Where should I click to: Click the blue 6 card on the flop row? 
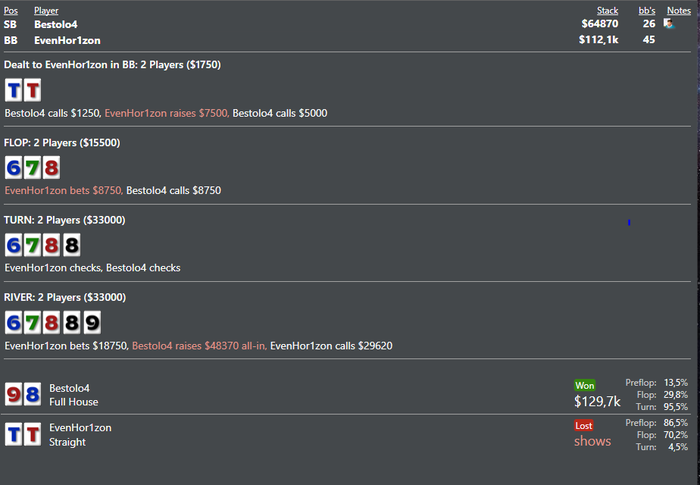[x=14, y=167]
